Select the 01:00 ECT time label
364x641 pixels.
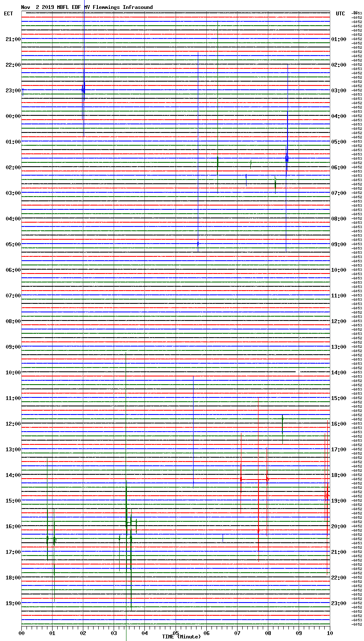[x=13, y=142]
